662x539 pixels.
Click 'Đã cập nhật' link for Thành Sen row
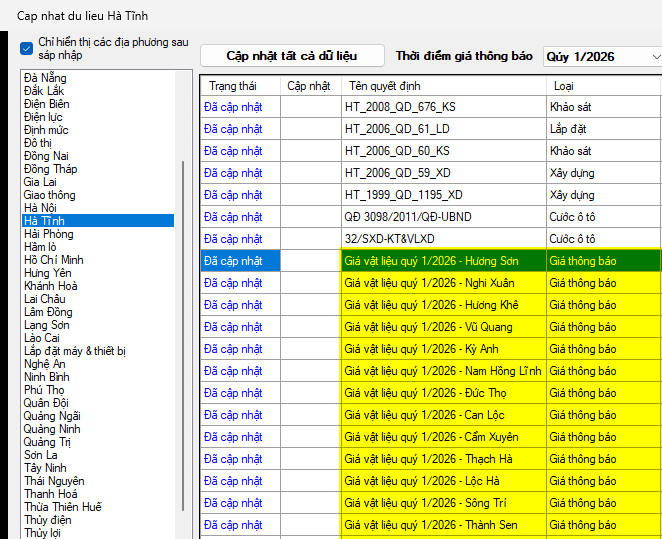[x=233, y=525]
